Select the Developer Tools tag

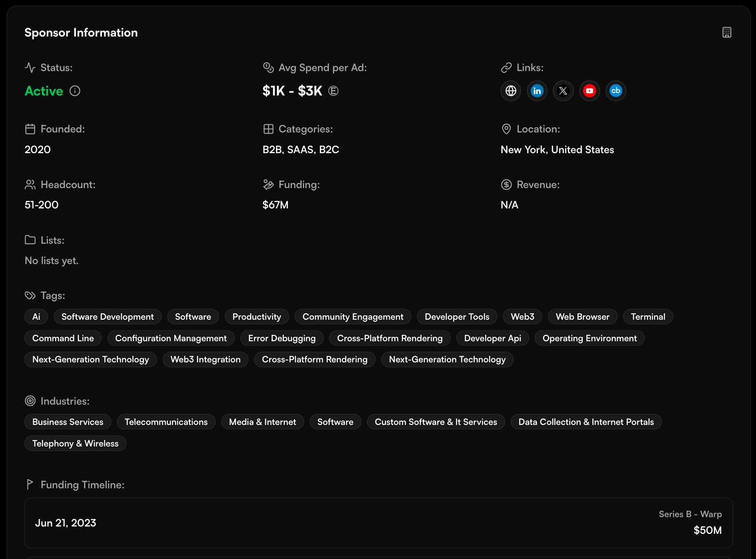tap(457, 316)
